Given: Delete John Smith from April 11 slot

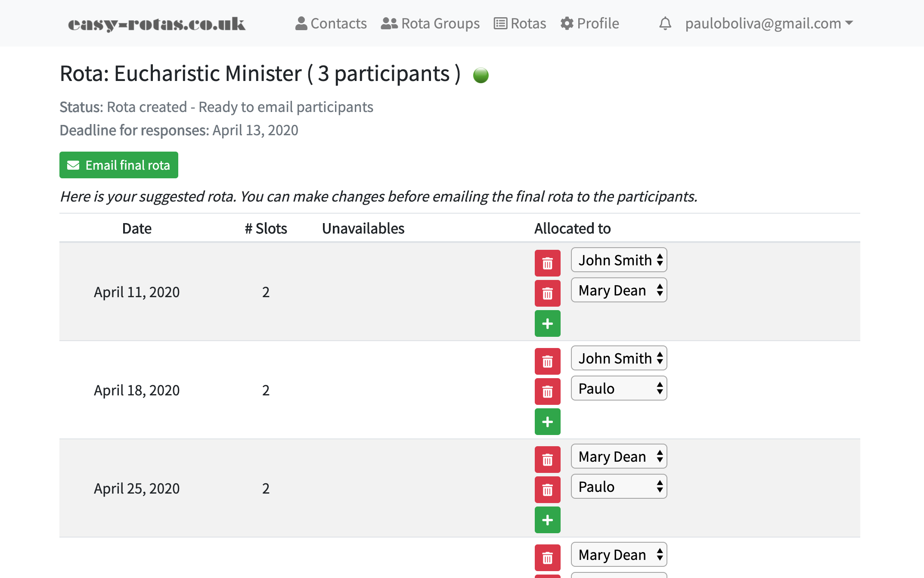Looking at the screenshot, I should tap(547, 263).
